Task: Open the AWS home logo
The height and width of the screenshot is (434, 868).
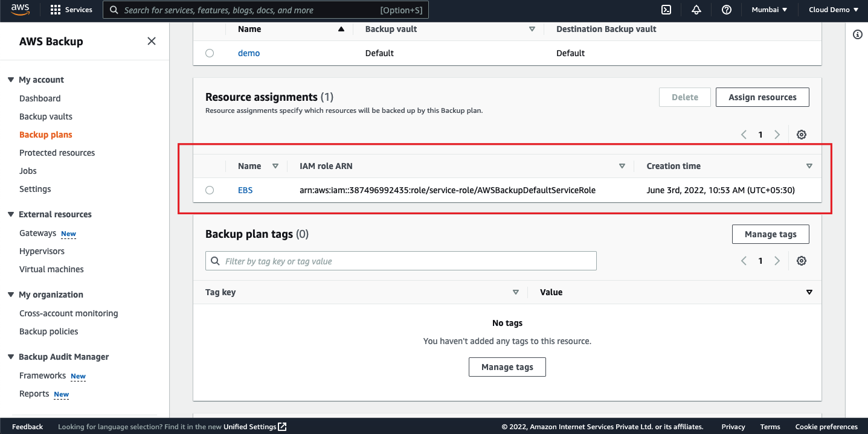Action: pyautogui.click(x=20, y=10)
